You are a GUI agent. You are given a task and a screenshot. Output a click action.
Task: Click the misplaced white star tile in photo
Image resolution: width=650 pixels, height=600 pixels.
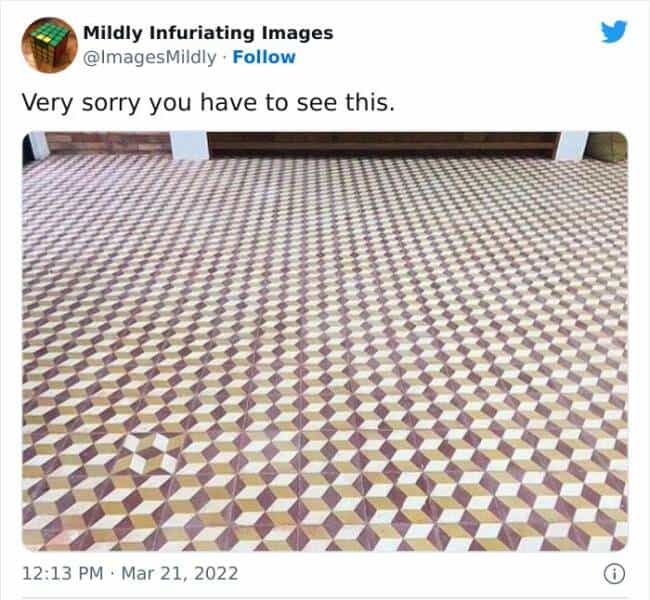tap(150, 453)
